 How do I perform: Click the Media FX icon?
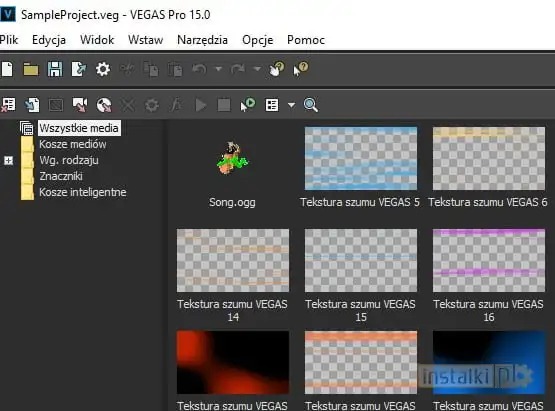click(x=176, y=105)
